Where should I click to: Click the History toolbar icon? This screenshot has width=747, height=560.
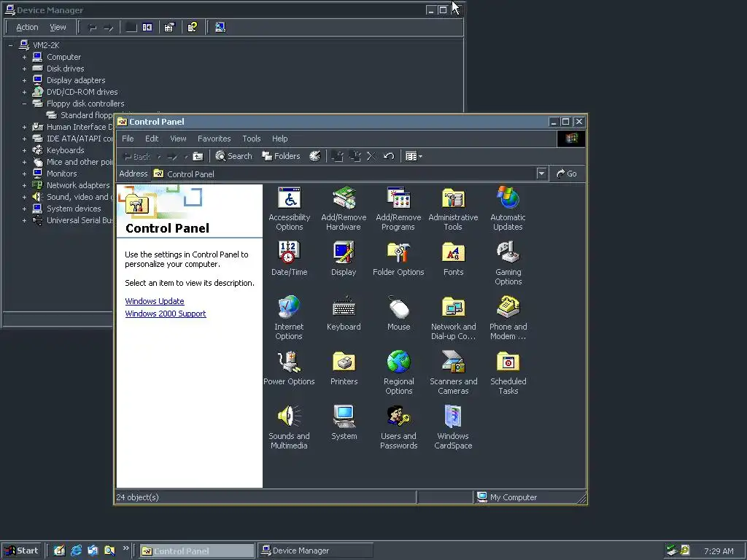(x=315, y=156)
